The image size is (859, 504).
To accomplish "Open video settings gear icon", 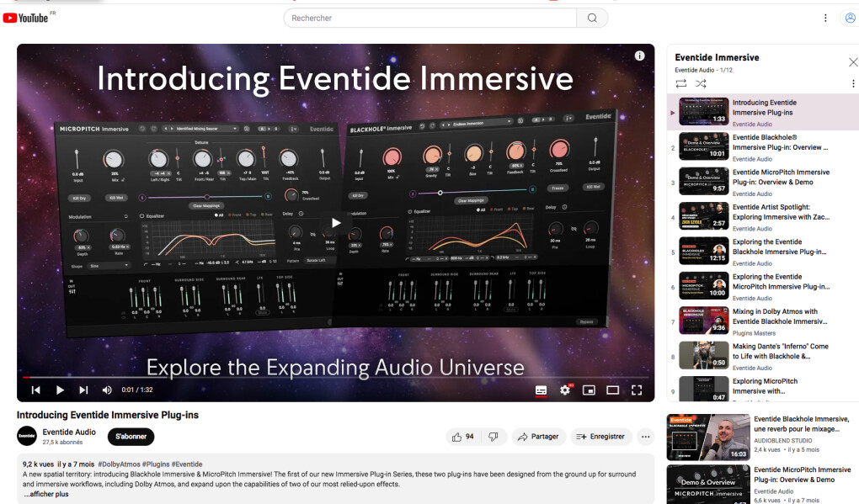I will pos(565,390).
